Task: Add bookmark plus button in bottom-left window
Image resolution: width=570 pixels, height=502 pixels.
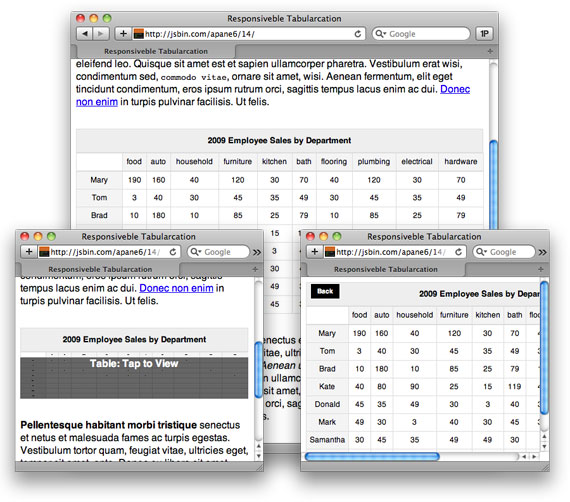Action: point(29,252)
